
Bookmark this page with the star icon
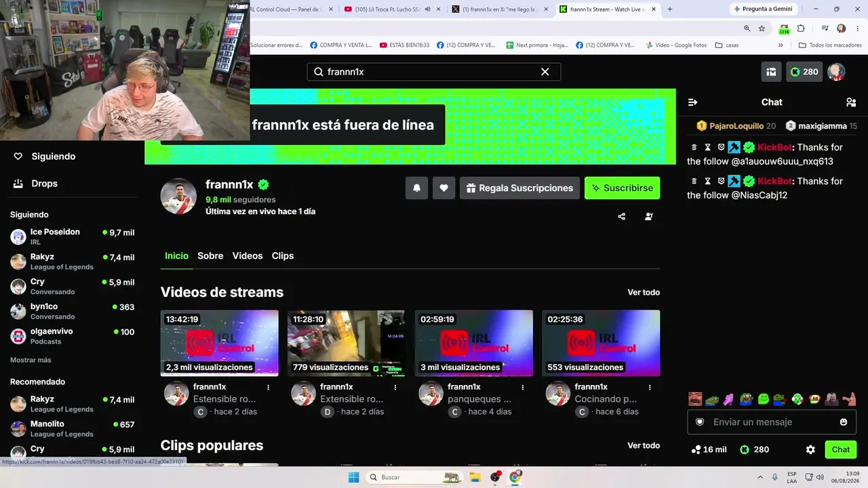tap(762, 28)
